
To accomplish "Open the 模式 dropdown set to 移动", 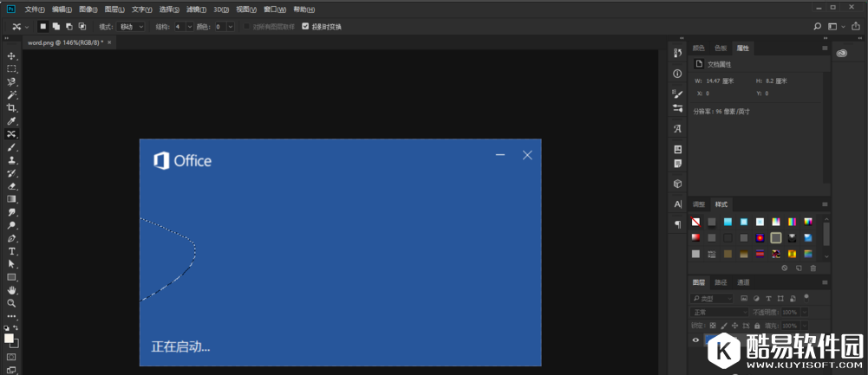I will [x=131, y=27].
